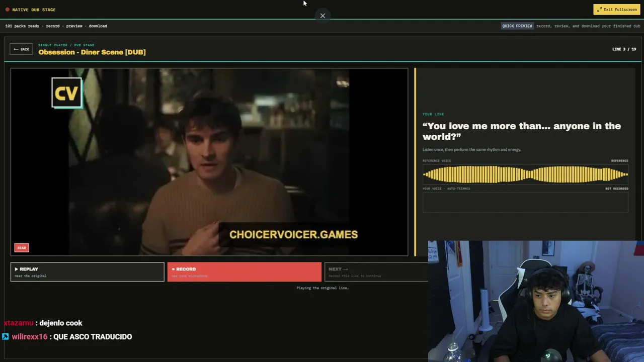644x362 pixels.
Task: Click the chat message 'dejenlo cook'
Action: [61, 323]
